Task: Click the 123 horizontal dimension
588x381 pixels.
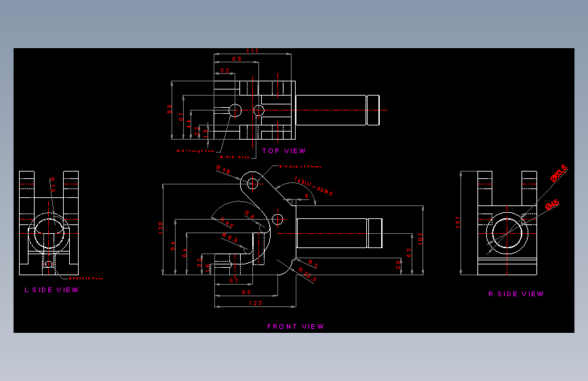Action: coord(256,303)
